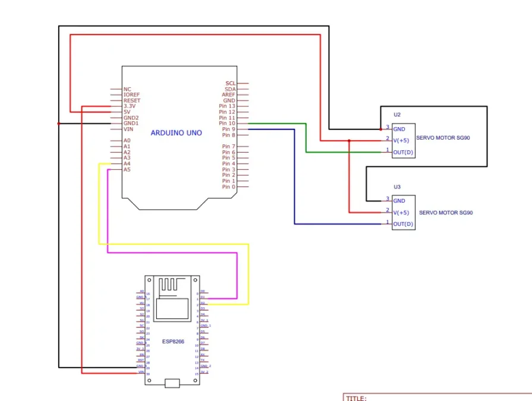The height and width of the screenshot is (401, 532).
Task: Click the ARDUINO UNO label
Action: point(176,133)
